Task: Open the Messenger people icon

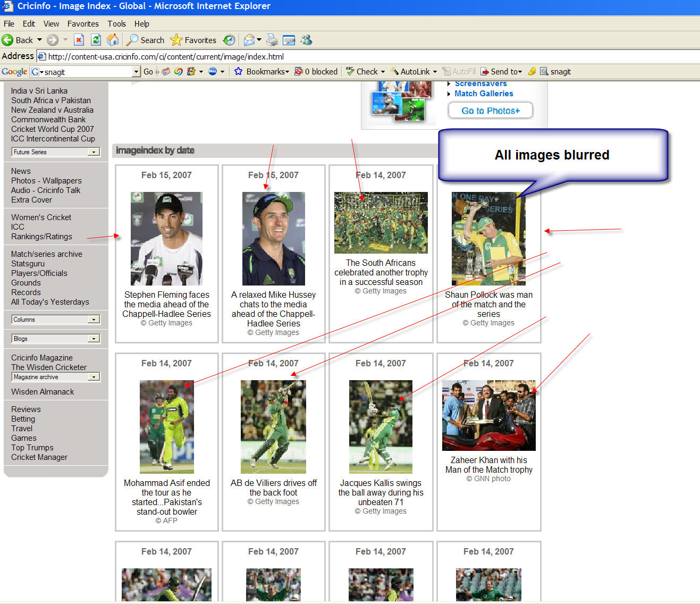Action: 307,40
